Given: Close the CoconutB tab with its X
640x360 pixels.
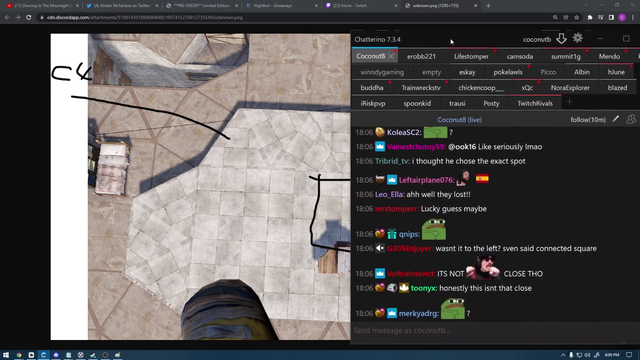Looking at the screenshot, I should [x=391, y=56].
